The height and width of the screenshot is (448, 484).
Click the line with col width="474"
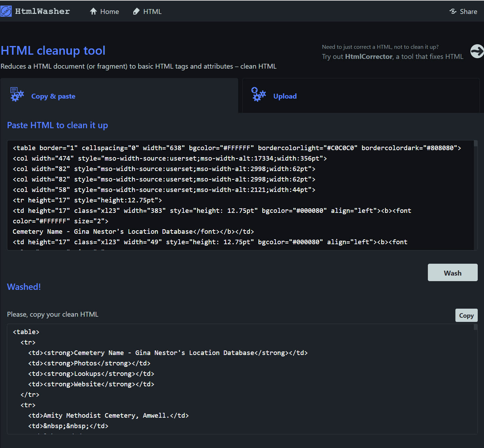pyautogui.click(x=170, y=158)
